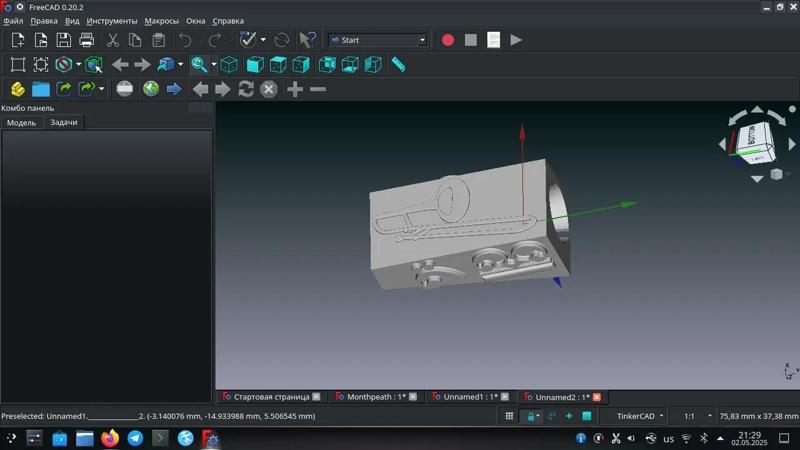Click the measure distance ruler icon
The width and height of the screenshot is (800, 450).
(398, 65)
